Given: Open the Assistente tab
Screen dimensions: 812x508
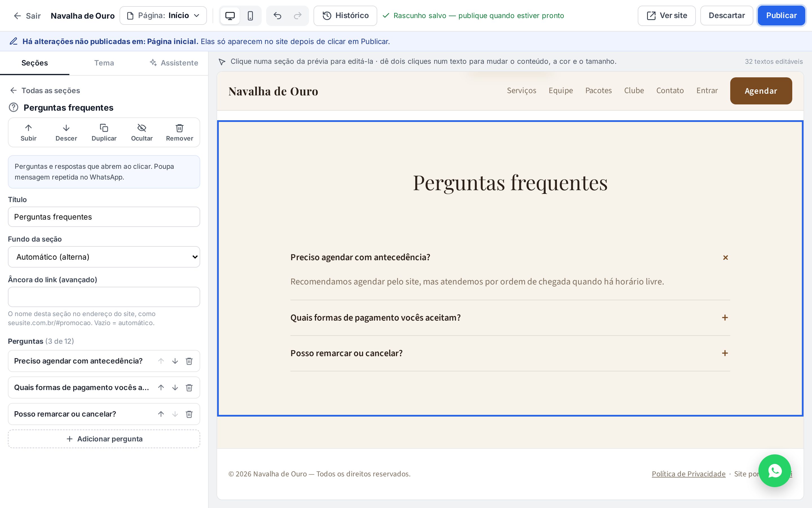Looking at the screenshot, I should pyautogui.click(x=173, y=63).
